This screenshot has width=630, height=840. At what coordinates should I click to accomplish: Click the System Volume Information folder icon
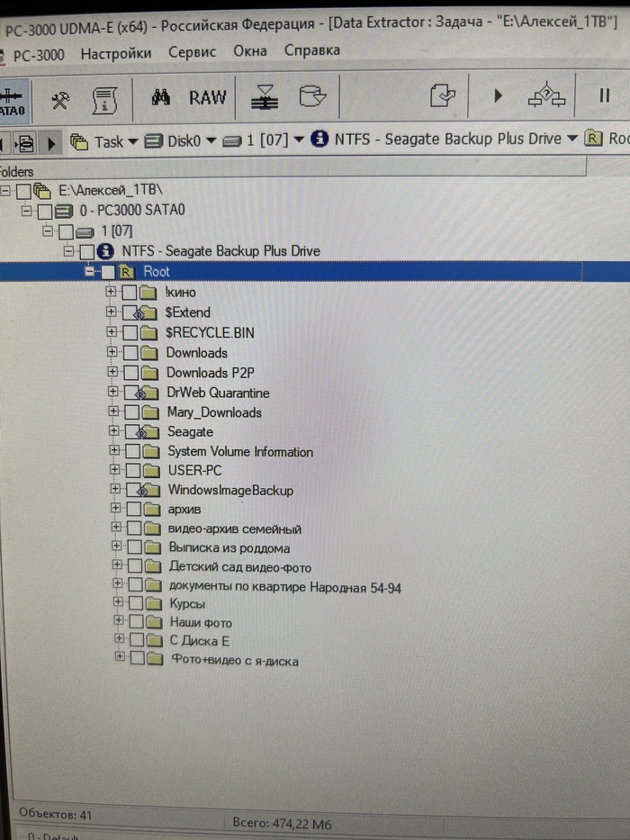coord(151,452)
